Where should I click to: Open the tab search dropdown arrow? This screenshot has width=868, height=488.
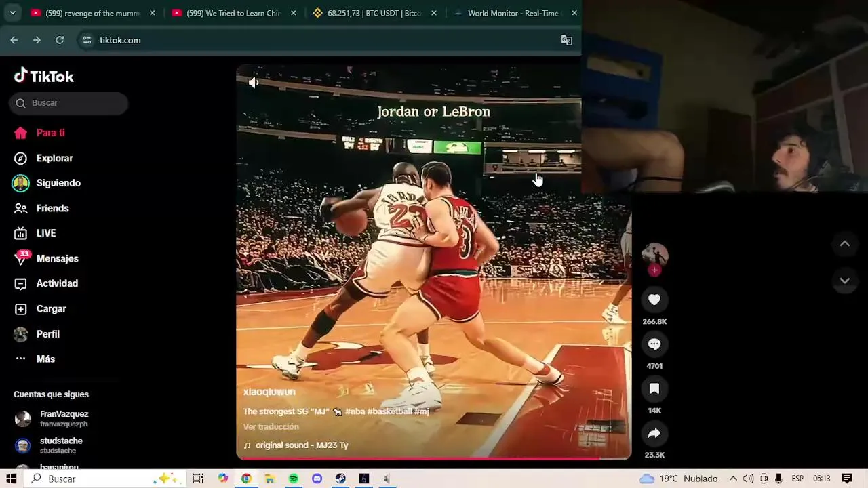click(12, 13)
